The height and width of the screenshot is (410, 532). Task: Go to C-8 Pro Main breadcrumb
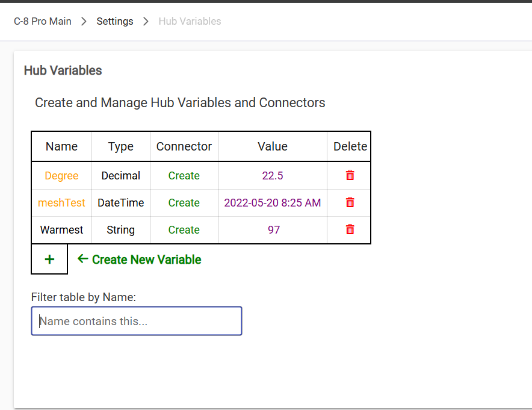43,21
